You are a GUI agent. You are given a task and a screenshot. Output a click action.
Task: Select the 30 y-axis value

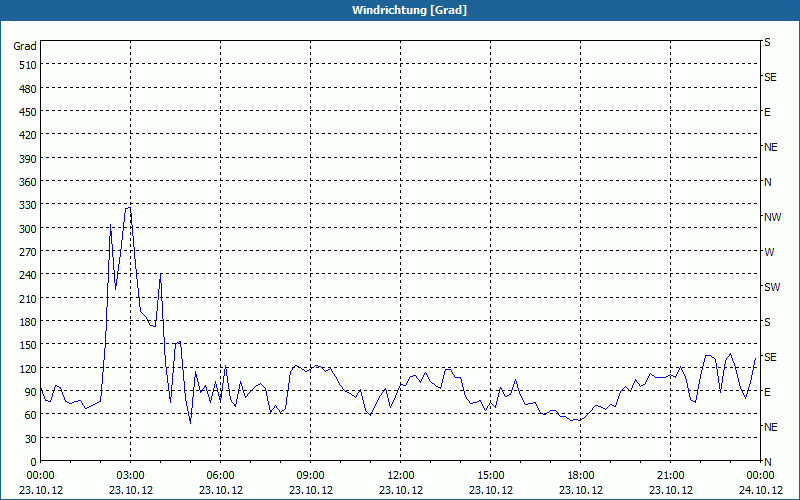(x=31, y=439)
